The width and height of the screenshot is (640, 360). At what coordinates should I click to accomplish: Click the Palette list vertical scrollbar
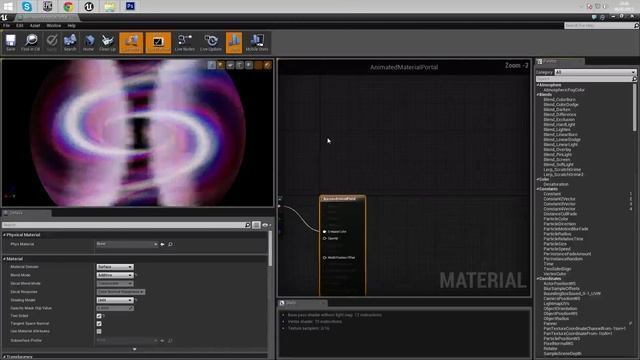635,107
